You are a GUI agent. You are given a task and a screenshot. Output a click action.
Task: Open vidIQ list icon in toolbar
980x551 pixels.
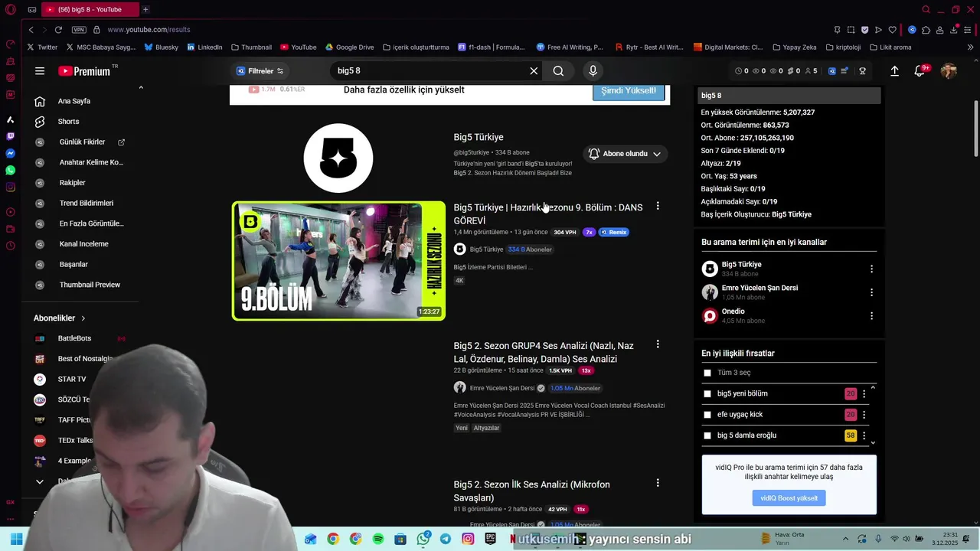click(844, 71)
